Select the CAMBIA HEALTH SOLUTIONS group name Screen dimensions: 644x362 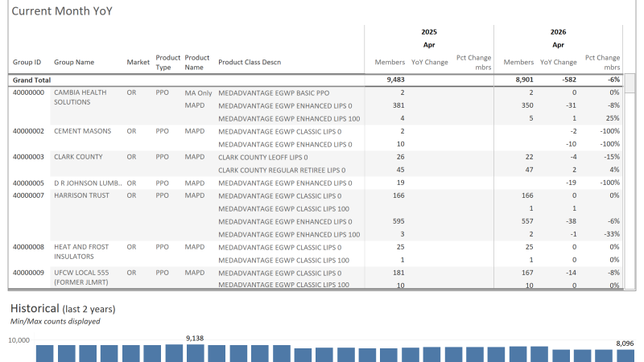point(80,97)
